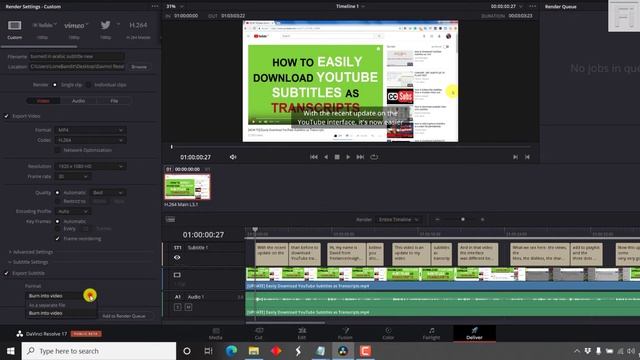Open Render Settings three-dot options menu
This screenshot has height=360, width=640.
point(154,6)
